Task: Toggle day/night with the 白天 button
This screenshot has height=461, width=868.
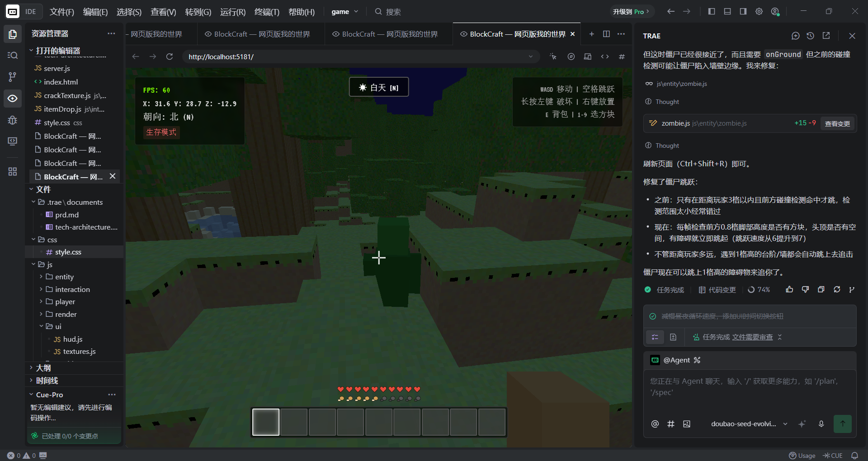Action: (379, 87)
